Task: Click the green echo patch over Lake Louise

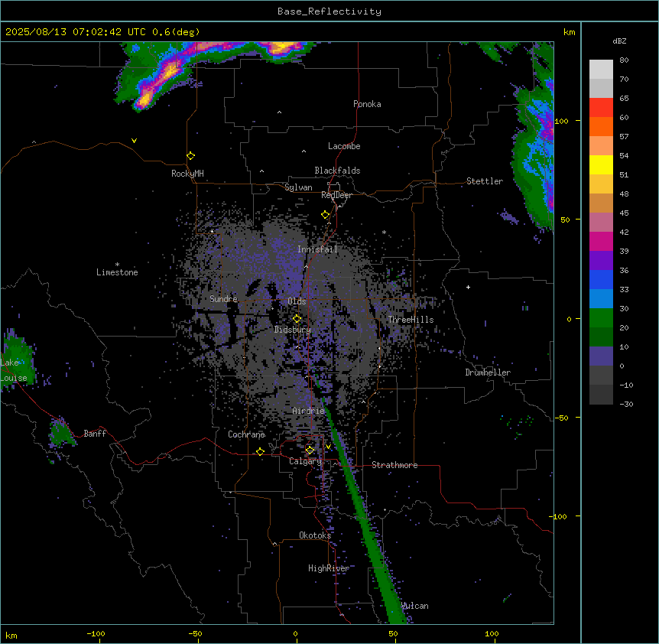Action: pos(17,359)
